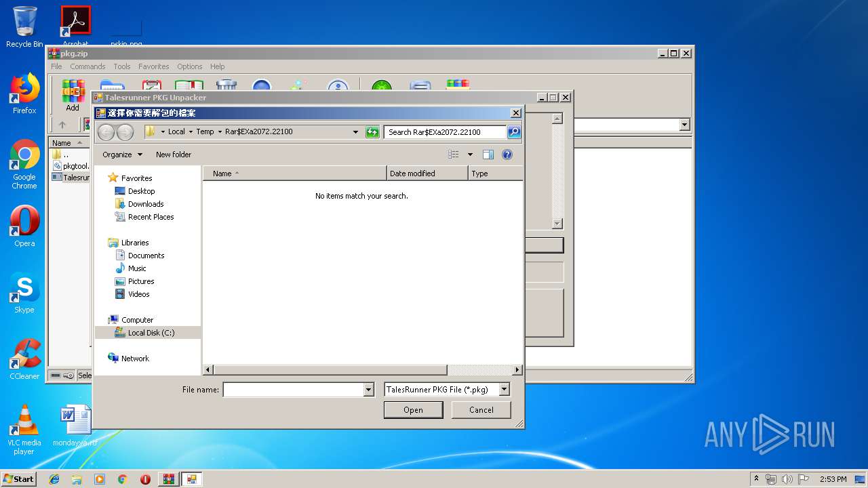This screenshot has width=868, height=488.
Task: Open WinRAR Commands menu
Action: (87, 66)
